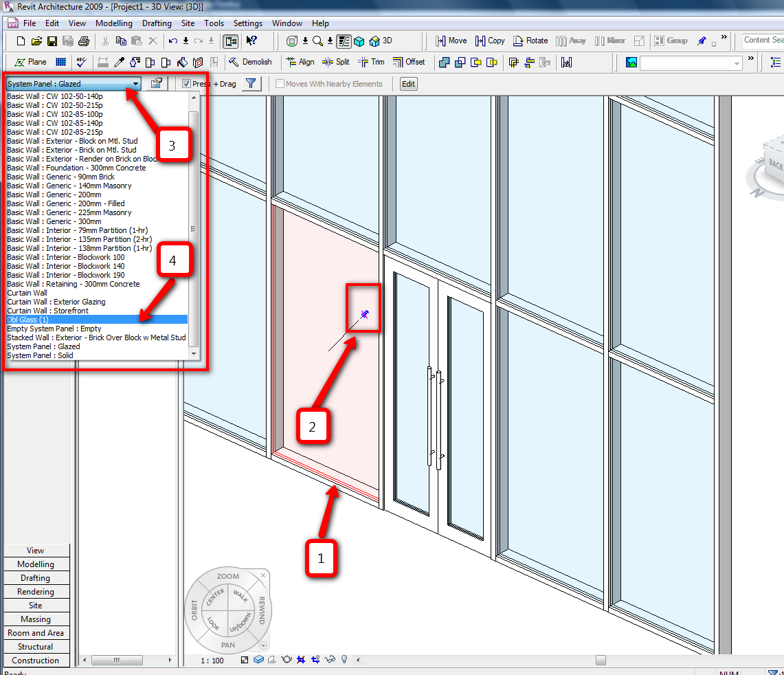This screenshot has width=784, height=675.
Task: Click the Filter Selection funnel icon
Action: (251, 84)
